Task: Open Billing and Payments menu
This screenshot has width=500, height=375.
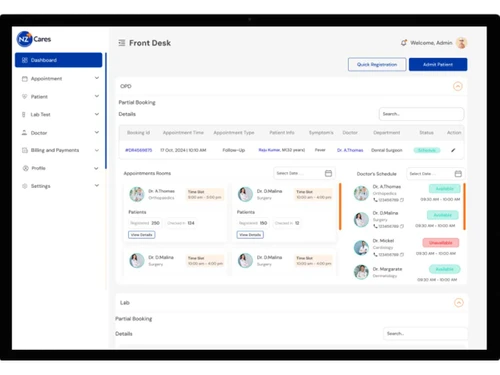Action: [59, 150]
